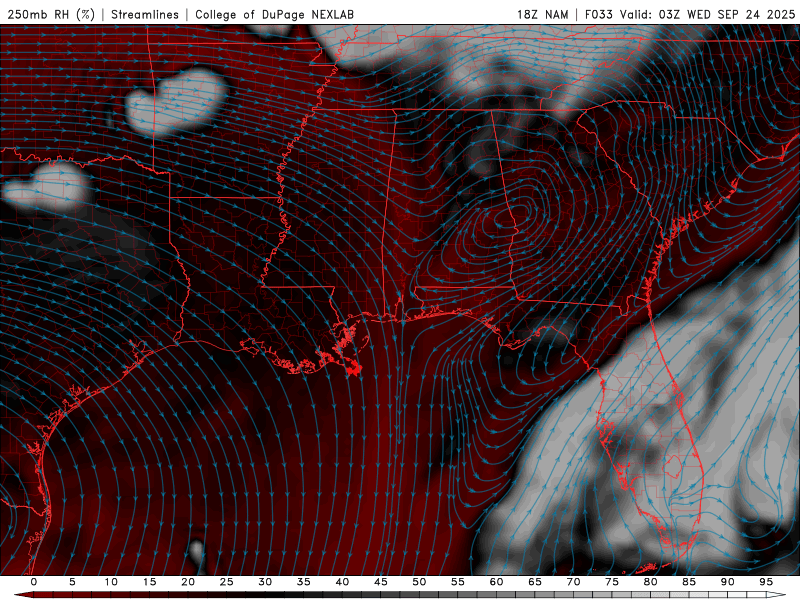
Task: Click the 'College of DuPage NEXLAB' label
Action: pyautogui.click(x=274, y=14)
